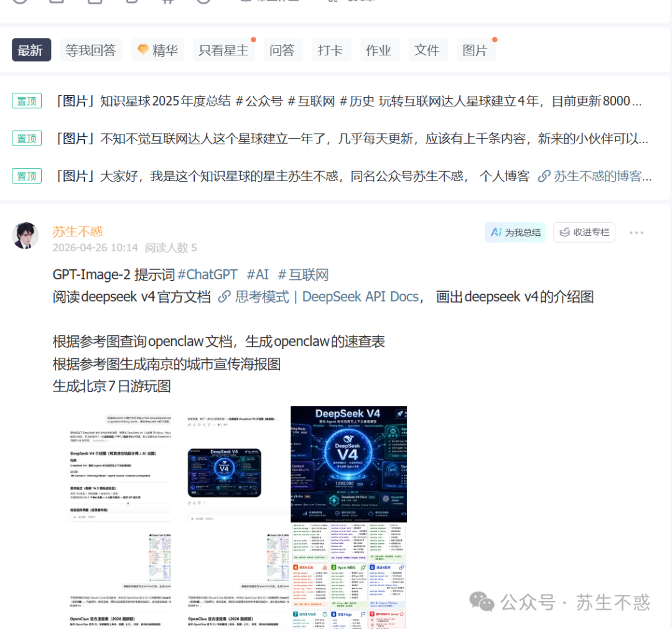Switch to the 作业 tab

coord(378,50)
